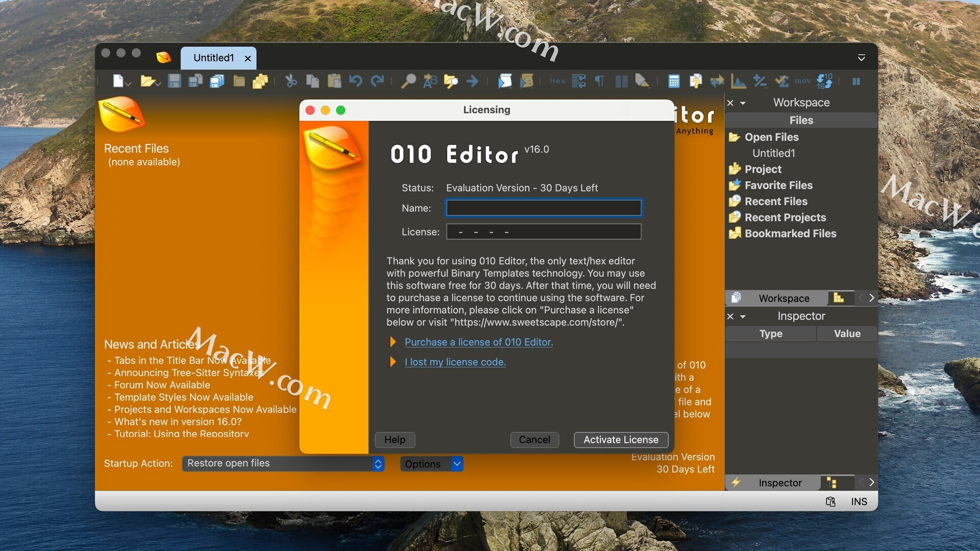Click the Close All files icon
The width and height of the screenshot is (980, 551).
coord(260,81)
